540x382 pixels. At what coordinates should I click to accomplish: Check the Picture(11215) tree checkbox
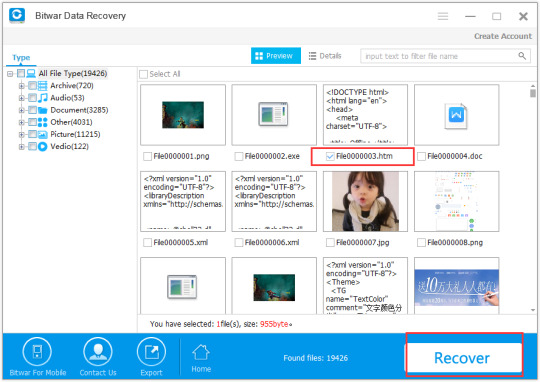tap(32, 134)
